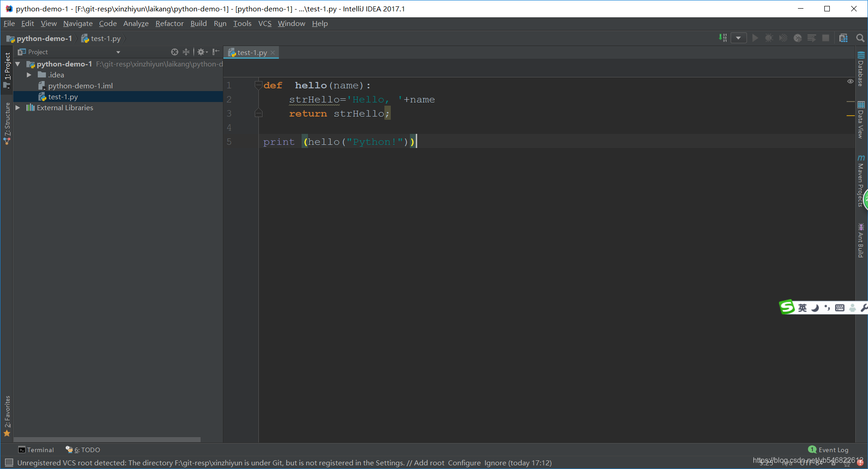Open the 6: TODO tool window
This screenshot has height=469, width=868.
coord(83,450)
